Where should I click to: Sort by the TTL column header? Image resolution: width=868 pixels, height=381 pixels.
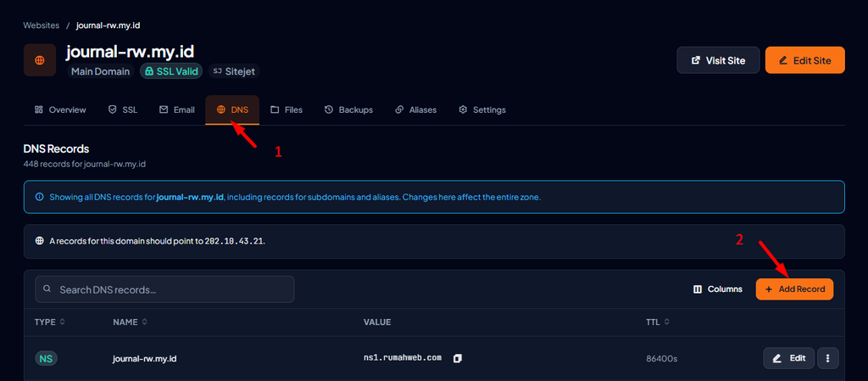pos(658,322)
